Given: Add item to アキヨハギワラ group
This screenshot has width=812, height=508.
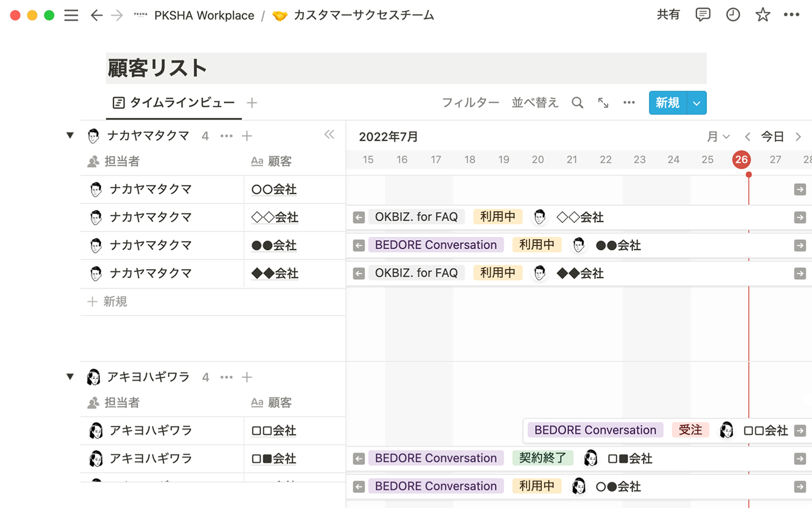Looking at the screenshot, I should coord(247,377).
